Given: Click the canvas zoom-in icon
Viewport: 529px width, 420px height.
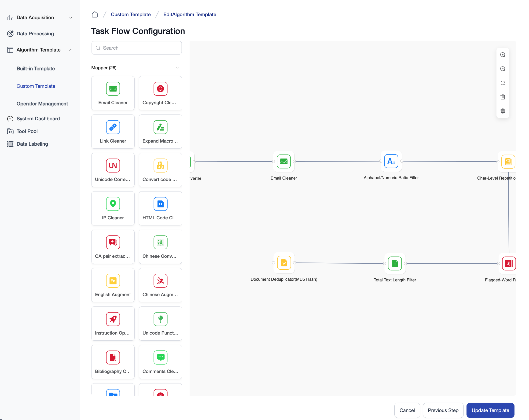Looking at the screenshot, I should click(503, 55).
